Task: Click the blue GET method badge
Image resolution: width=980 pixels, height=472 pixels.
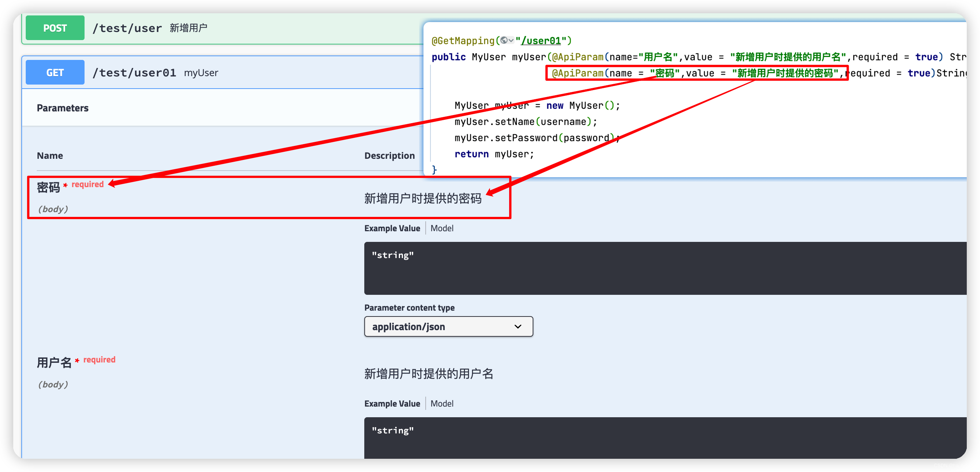Action: point(55,72)
